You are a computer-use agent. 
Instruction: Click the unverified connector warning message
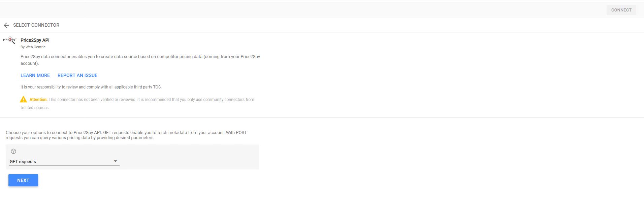[151, 100]
